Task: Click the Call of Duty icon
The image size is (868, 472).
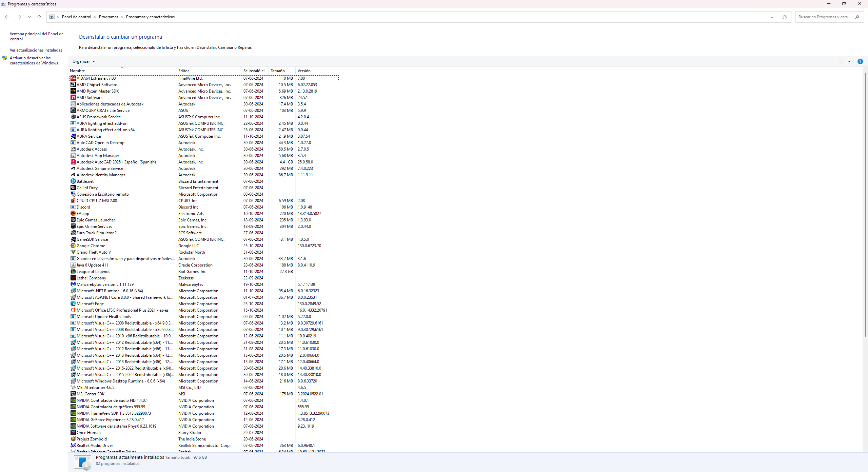Action: click(x=73, y=188)
